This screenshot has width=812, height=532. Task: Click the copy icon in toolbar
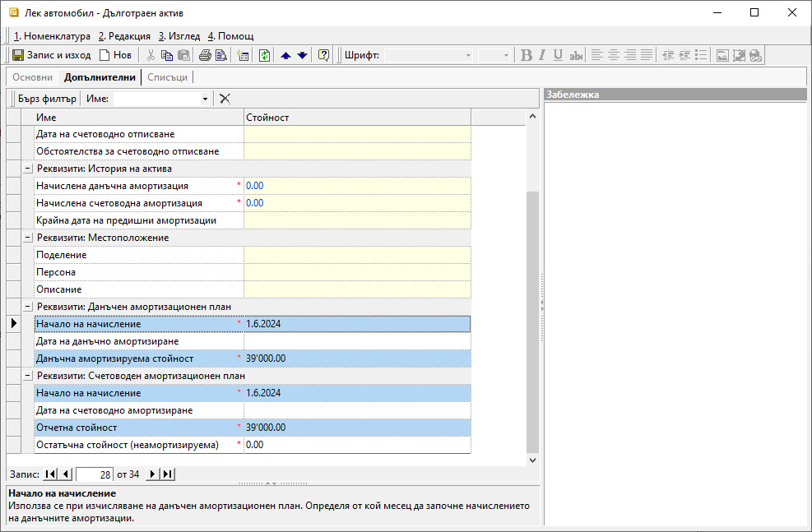point(167,55)
